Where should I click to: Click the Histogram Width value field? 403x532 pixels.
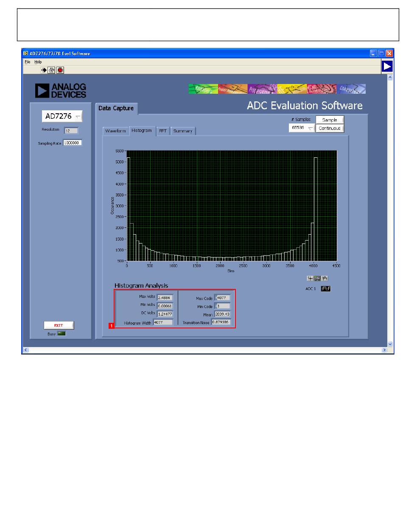pos(163,322)
